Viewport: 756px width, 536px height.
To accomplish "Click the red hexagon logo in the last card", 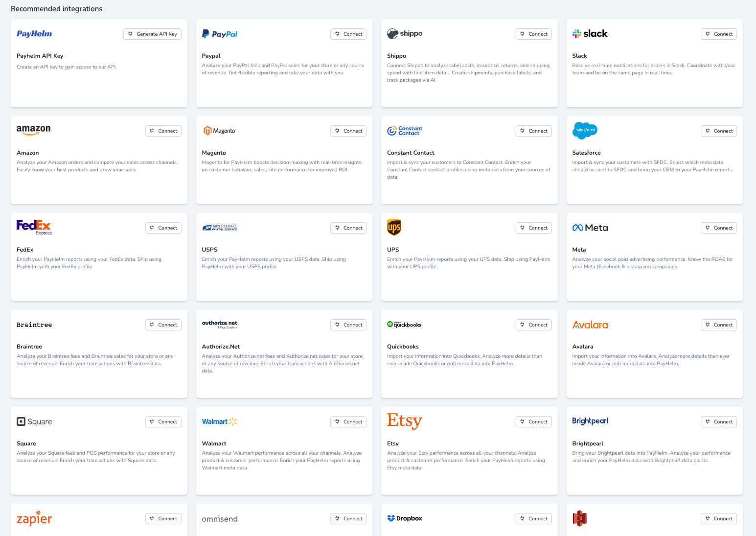I will click(580, 518).
